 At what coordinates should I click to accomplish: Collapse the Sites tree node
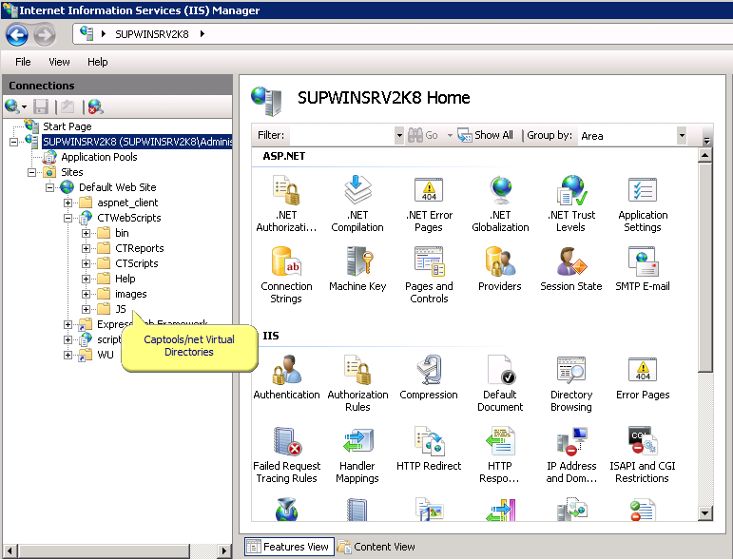click(31, 172)
